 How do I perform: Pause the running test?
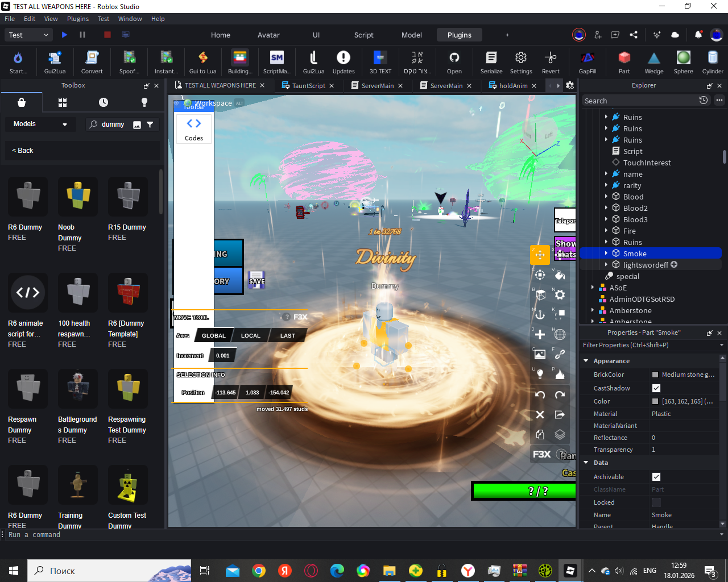point(82,35)
